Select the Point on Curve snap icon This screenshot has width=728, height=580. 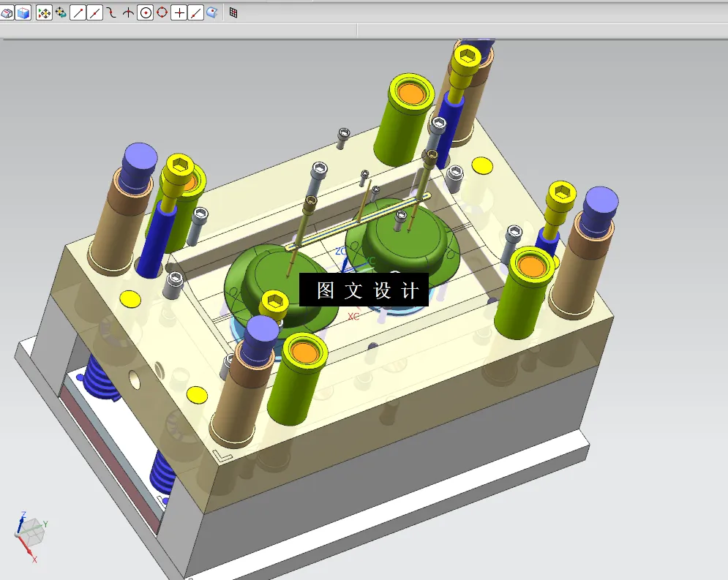click(195, 12)
